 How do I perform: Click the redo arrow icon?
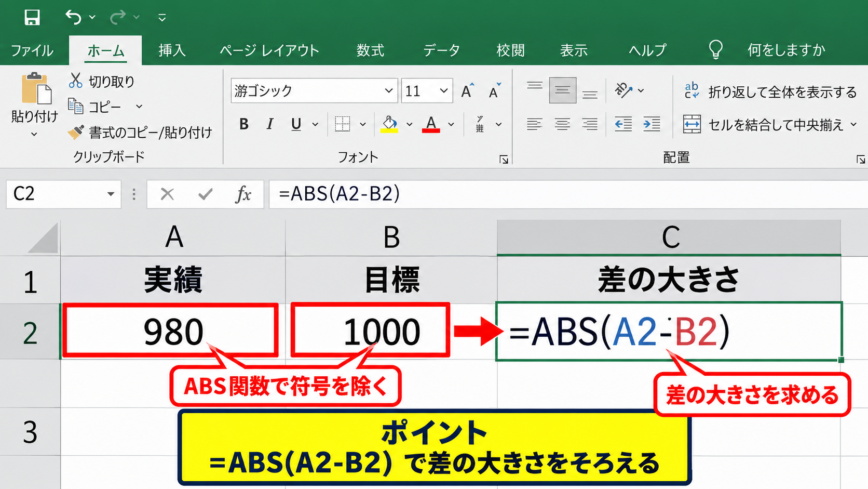coord(118,18)
